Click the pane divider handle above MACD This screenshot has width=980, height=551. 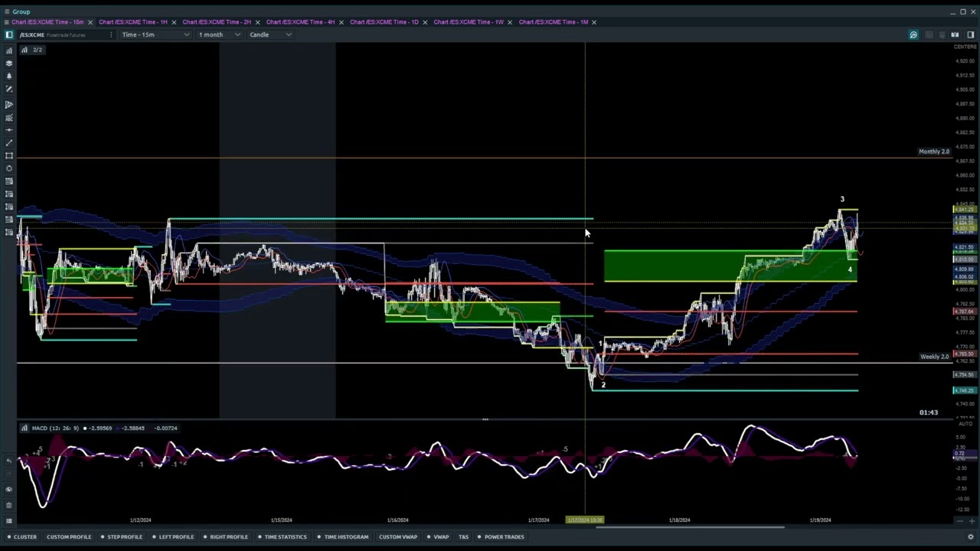click(x=484, y=419)
